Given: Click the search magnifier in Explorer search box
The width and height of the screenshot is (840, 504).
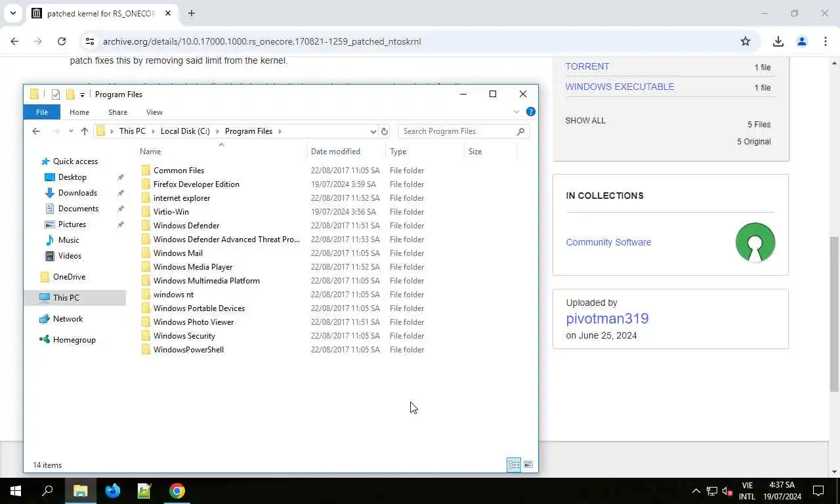Looking at the screenshot, I should (521, 131).
